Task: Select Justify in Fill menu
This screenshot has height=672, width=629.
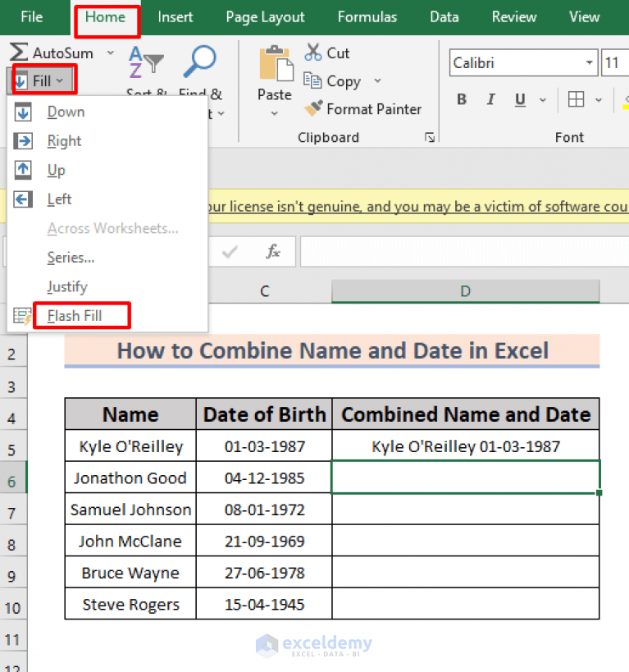Action: [107, 286]
